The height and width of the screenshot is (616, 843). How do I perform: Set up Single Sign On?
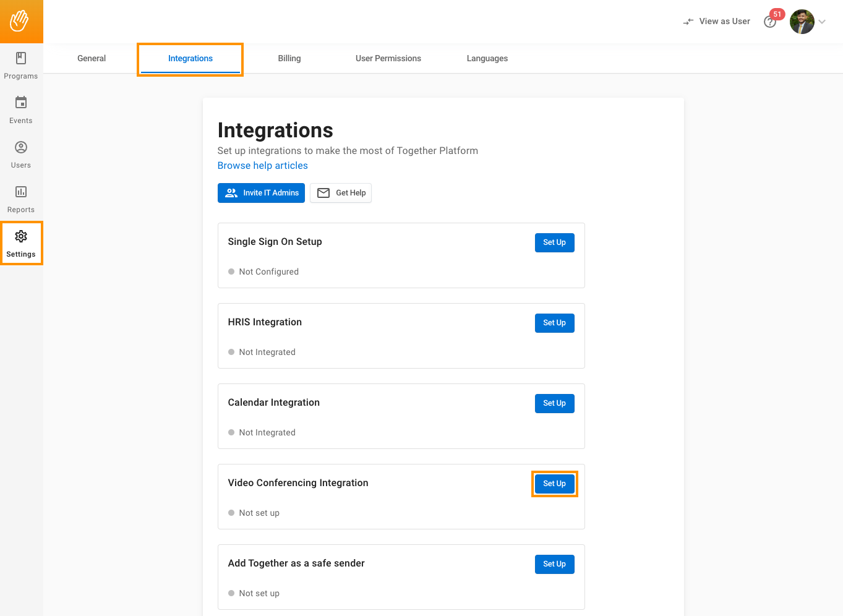(554, 242)
